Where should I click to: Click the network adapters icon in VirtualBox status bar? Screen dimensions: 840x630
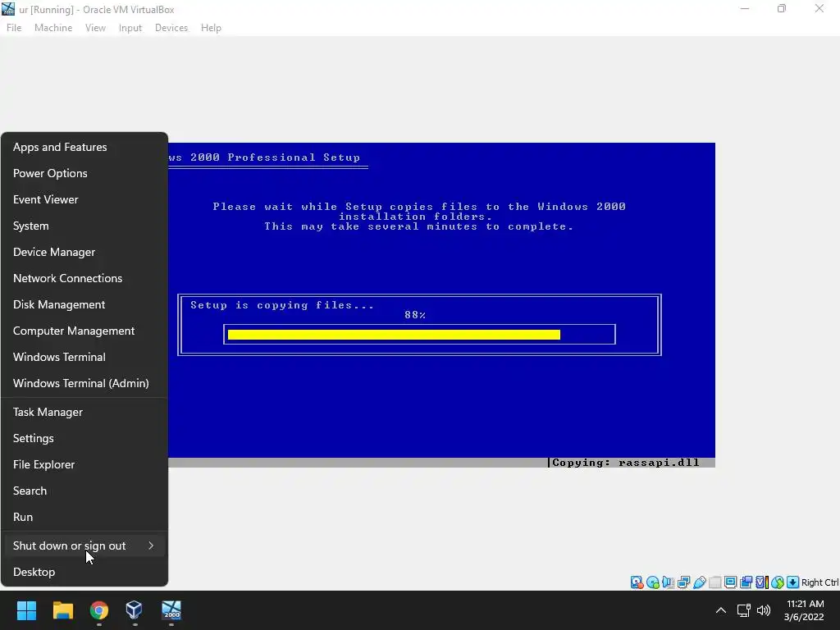click(x=683, y=582)
